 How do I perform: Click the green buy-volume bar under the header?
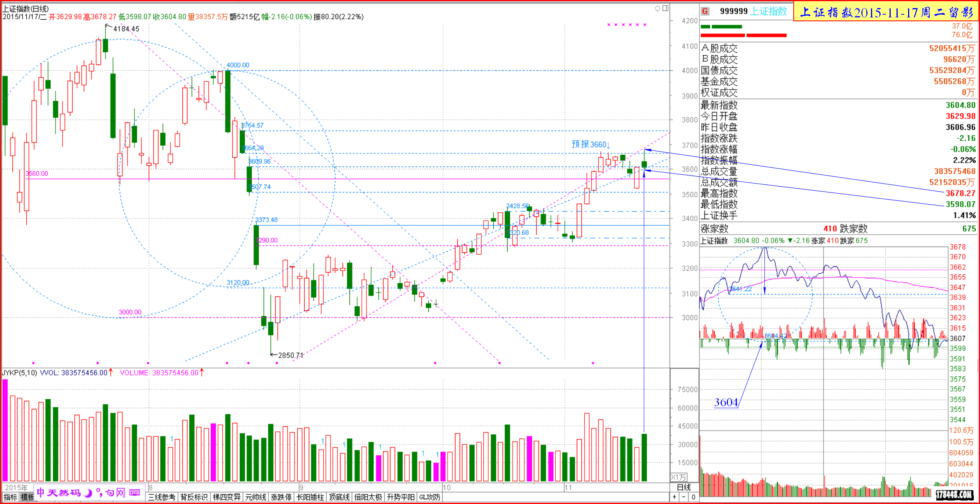click(721, 27)
